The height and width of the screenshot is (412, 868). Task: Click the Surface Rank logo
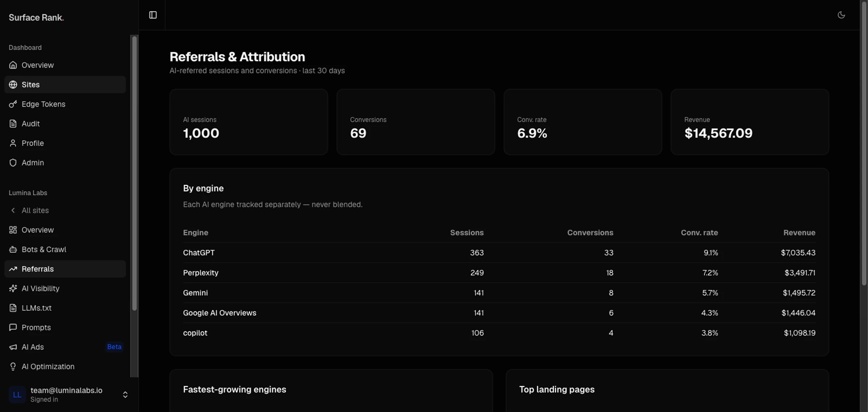tap(36, 17)
